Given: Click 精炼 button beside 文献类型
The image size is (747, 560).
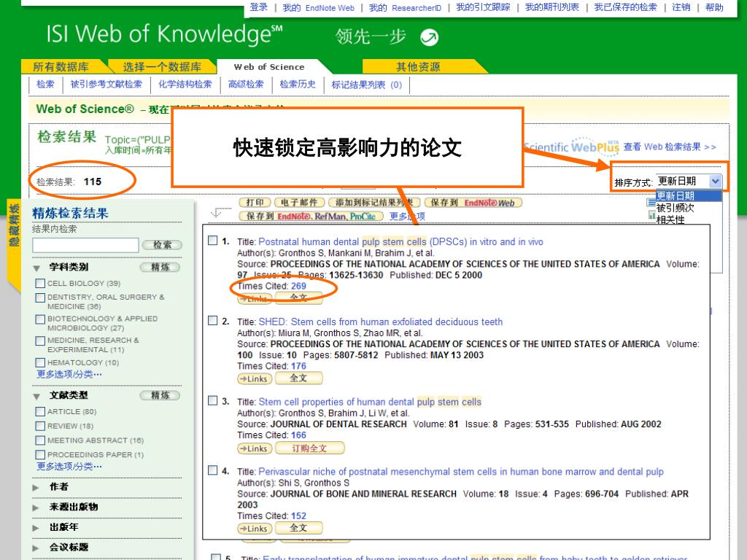Looking at the screenshot, I should pos(160,395).
